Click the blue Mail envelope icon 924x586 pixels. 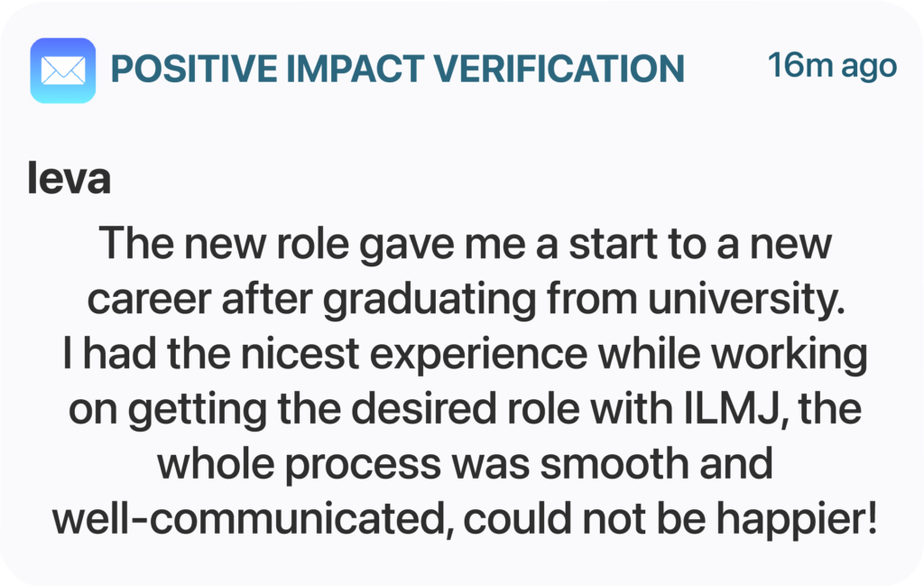pyautogui.click(x=63, y=70)
